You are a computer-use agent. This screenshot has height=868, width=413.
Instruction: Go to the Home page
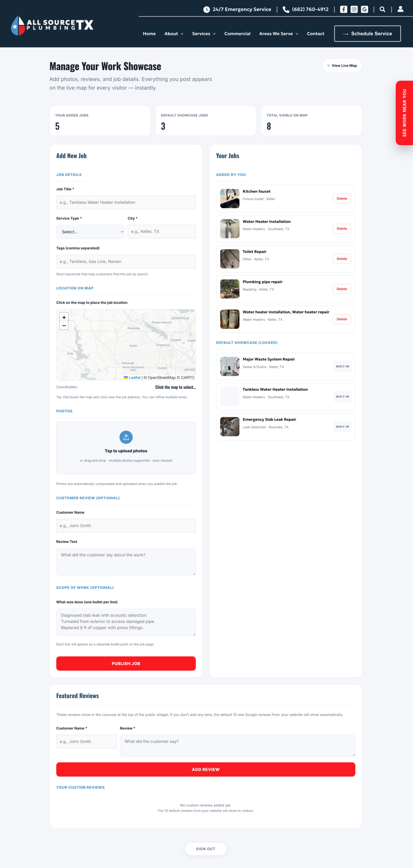click(149, 34)
